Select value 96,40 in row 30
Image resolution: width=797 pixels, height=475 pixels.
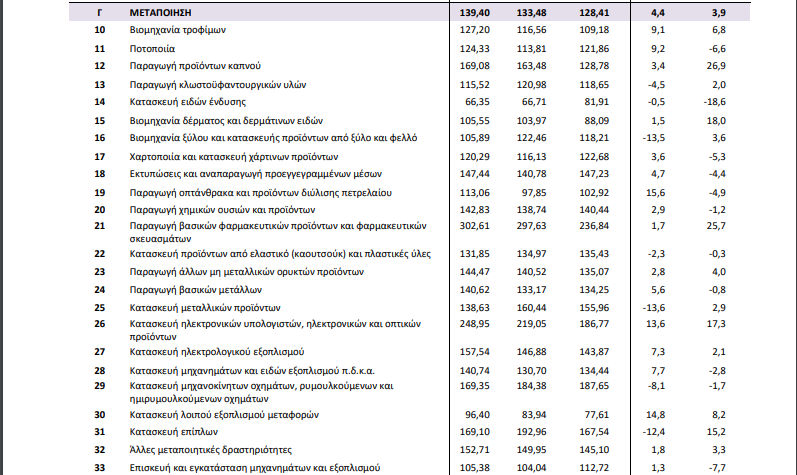click(477, 415)
